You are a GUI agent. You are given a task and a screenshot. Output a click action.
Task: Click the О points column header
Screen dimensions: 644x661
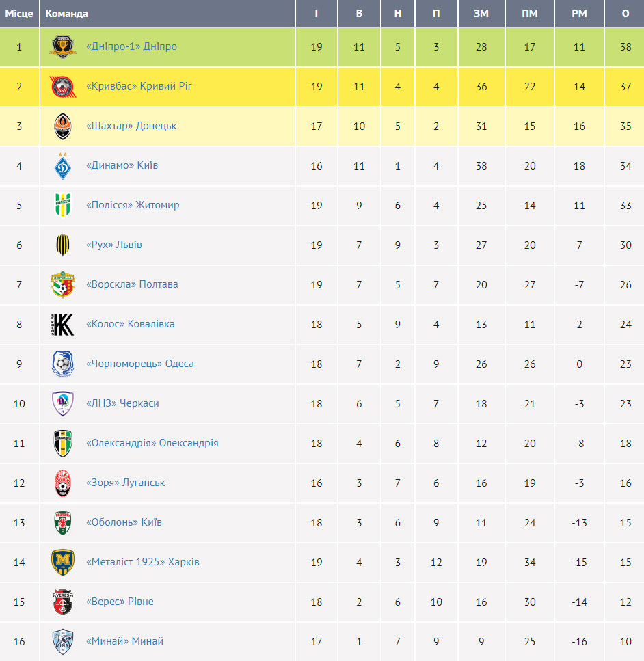click(626, 14)
